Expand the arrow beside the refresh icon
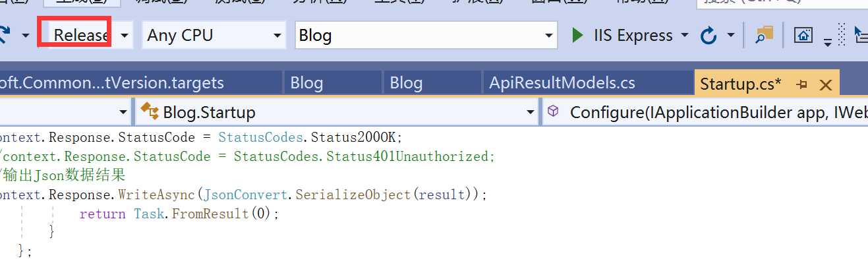Image resolution: width=868 pixels, height=279 pixels. [730, 35]
